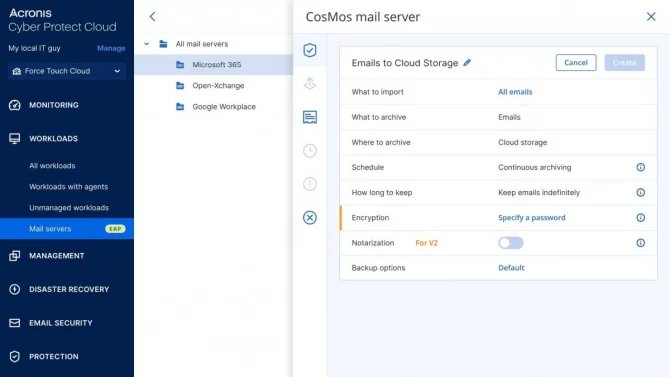
Task: Click the For V2 label
Action: [x=426, y=243]
